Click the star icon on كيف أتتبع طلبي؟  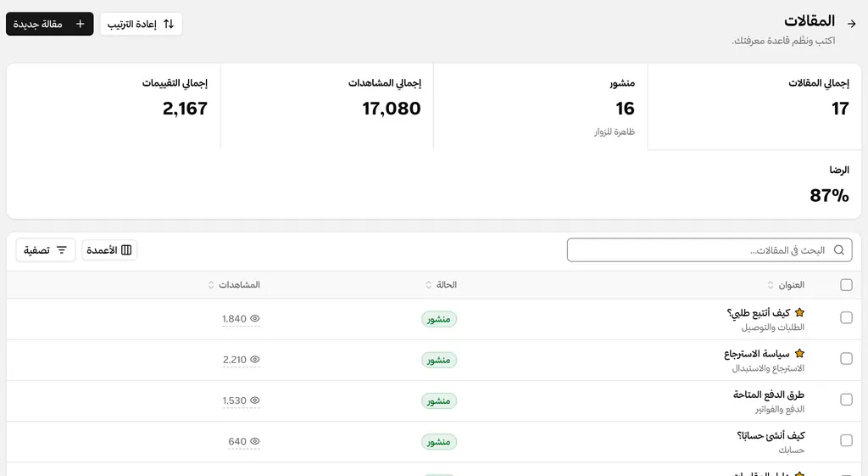(799, 312)
